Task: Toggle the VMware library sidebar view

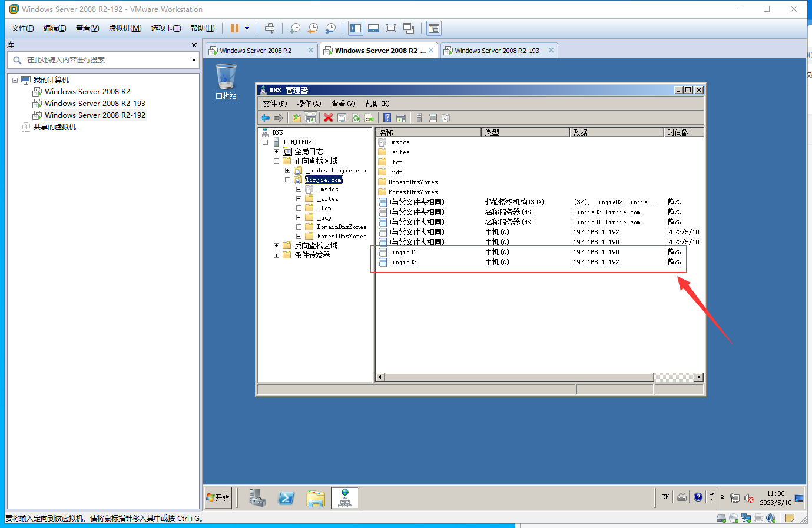Action: point(356,28)
